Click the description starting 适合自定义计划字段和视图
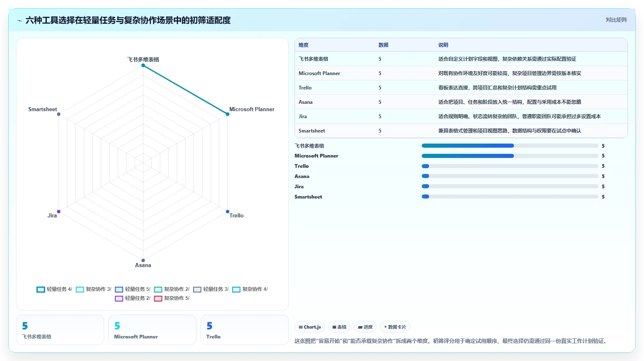Image resolution: width=644 pixels, height=361 pixels. tap(507, 59)
